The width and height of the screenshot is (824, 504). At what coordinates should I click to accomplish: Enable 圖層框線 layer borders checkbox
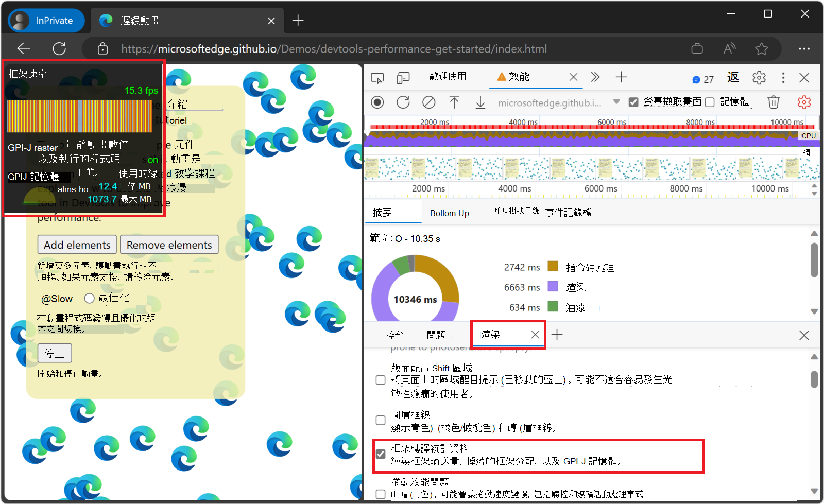click(x=381, y=420)
